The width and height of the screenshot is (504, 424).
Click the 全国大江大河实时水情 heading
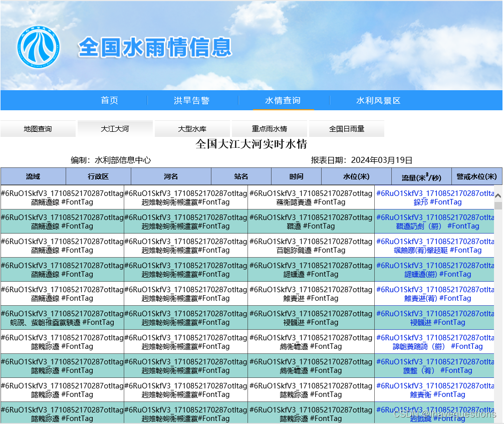251,144
